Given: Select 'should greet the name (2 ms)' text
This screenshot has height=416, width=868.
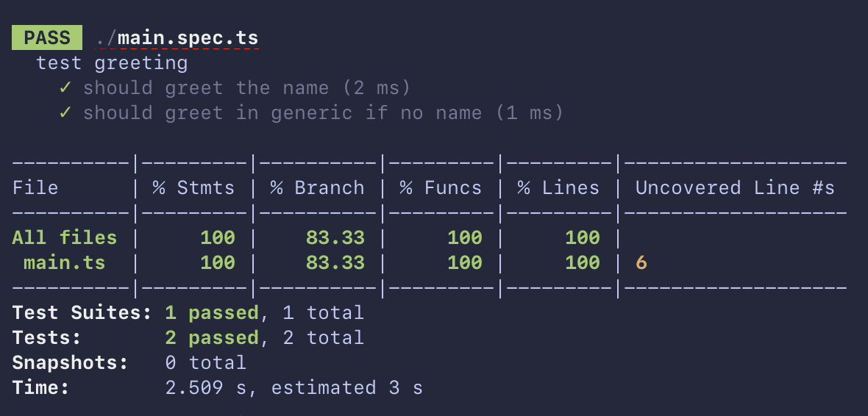Looking at the screenshot, I should pos(247,88).
